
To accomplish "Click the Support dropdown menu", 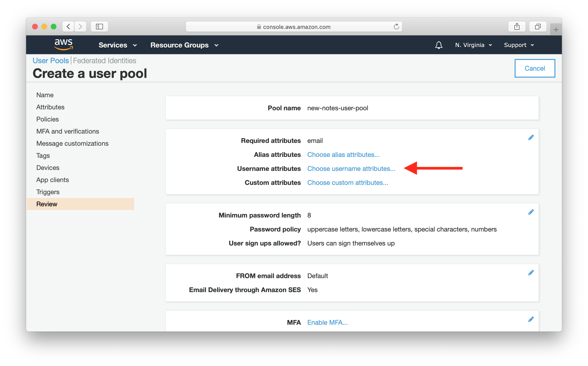I will [519, 45].
